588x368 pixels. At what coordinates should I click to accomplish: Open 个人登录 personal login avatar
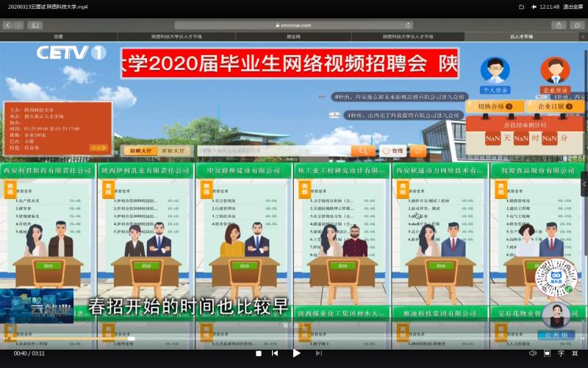tap(495, 71)
